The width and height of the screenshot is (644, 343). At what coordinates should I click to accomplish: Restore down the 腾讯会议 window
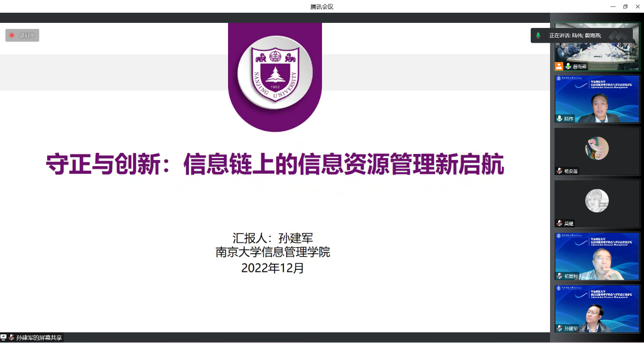pyautogui.click(x=625, y=7)
